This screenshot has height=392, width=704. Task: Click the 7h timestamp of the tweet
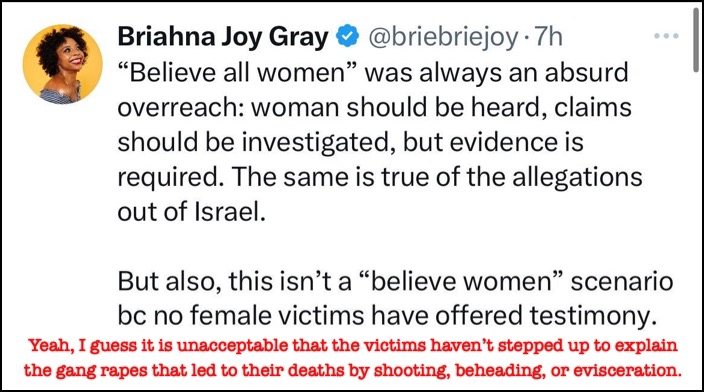pos(546,36)
